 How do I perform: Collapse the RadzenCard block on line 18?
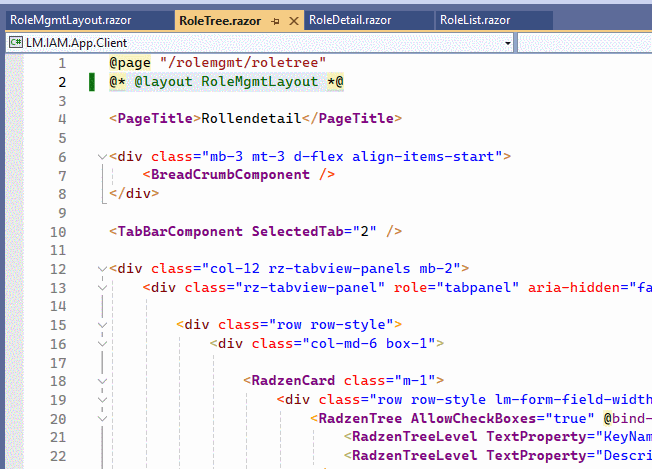click(102, 381)
